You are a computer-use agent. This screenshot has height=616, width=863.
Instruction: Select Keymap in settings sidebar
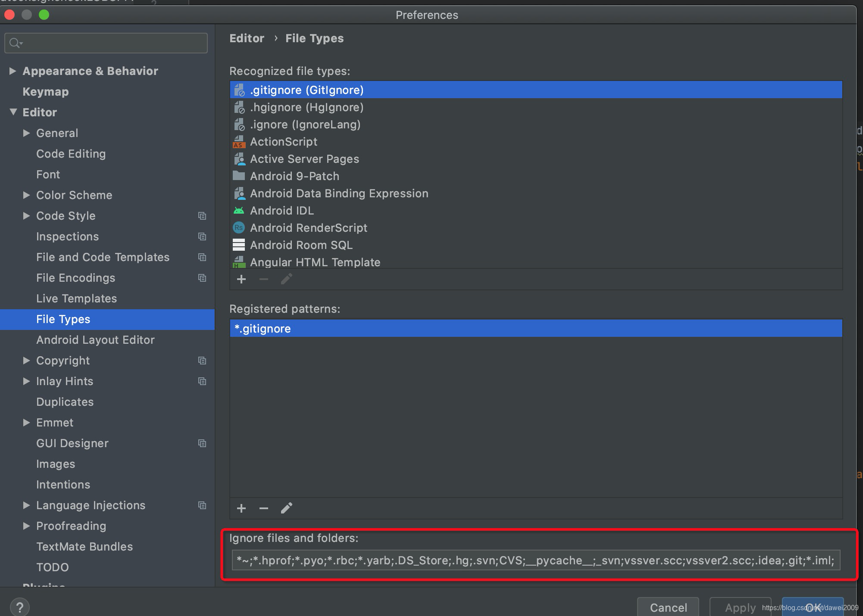[x=45, y=92]
